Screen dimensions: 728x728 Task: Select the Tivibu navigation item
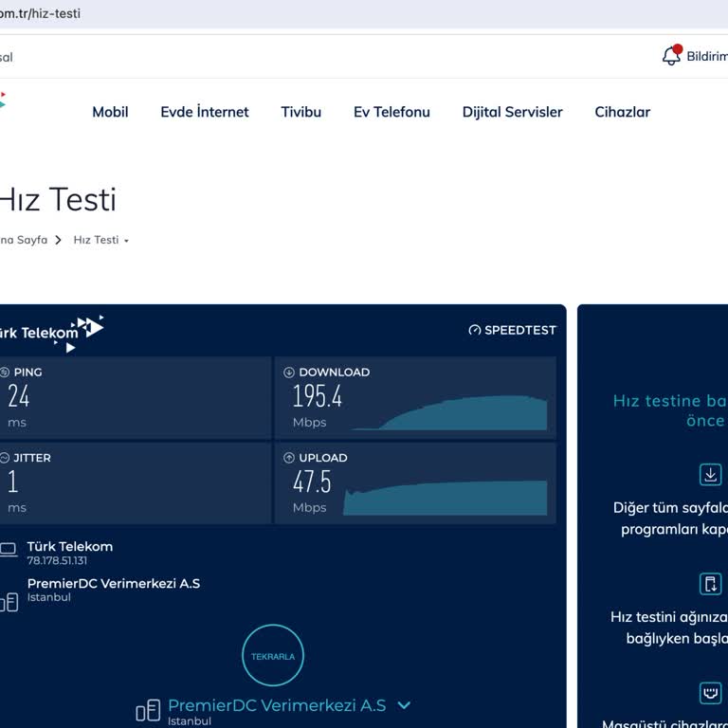pos(301,112)
